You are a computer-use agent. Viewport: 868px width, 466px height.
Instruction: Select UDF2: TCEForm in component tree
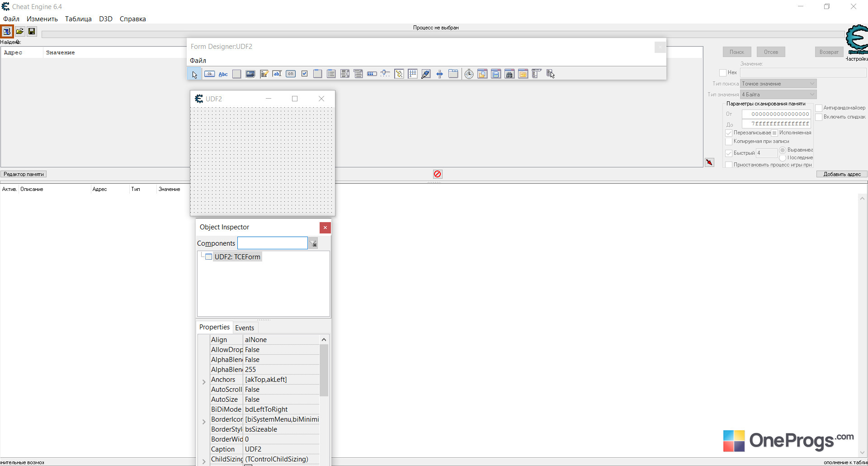point(237,257)
